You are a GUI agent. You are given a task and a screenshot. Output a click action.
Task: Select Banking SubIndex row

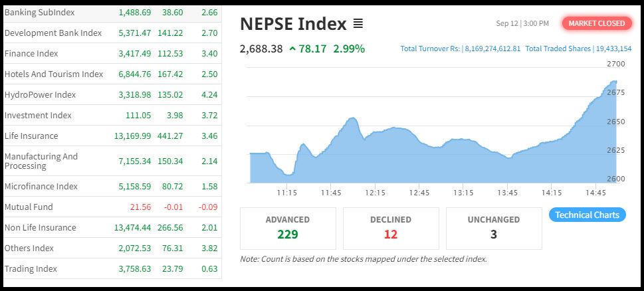coord(39,13)
